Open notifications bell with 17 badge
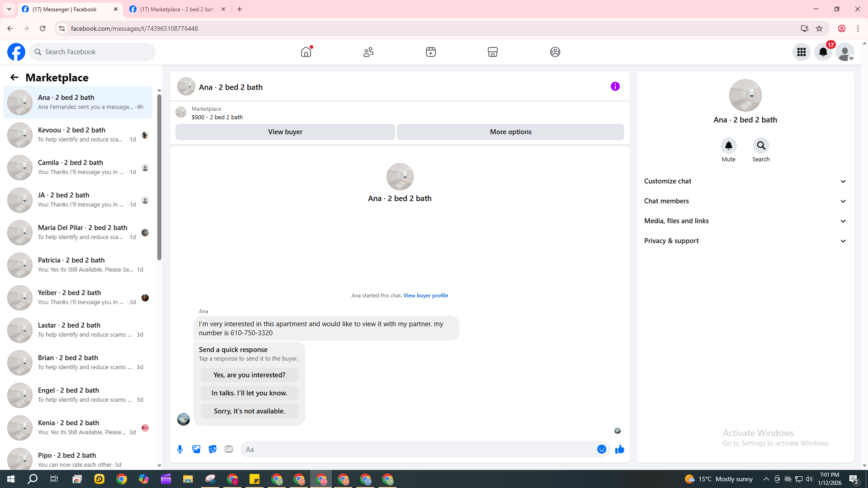The image size is (868, 488). point(823,52)
